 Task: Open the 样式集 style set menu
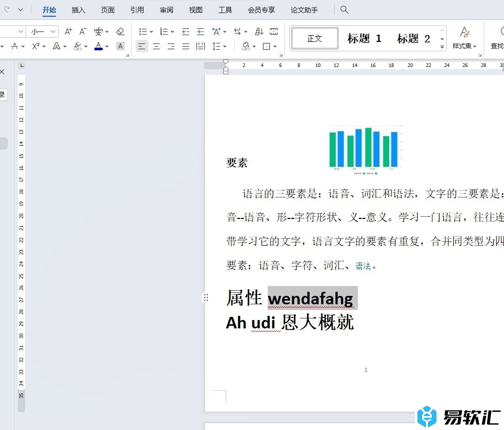tap(464, 39)
